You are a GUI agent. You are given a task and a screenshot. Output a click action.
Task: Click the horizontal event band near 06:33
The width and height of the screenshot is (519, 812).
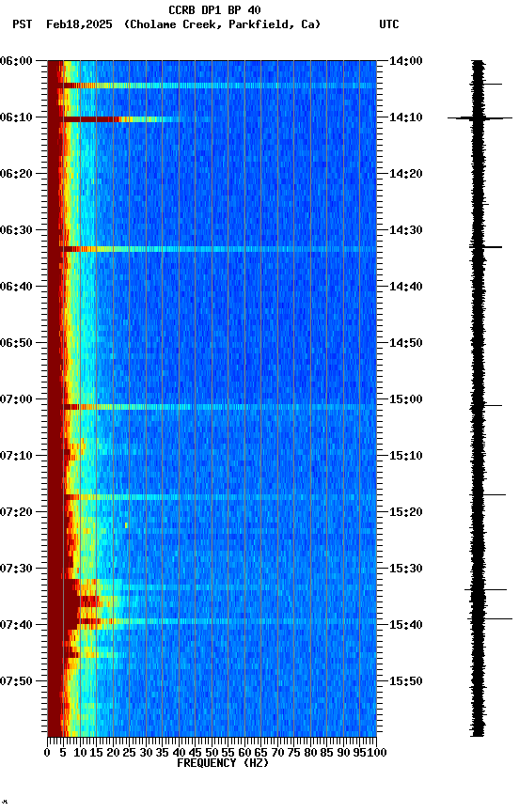click(219, 249)
